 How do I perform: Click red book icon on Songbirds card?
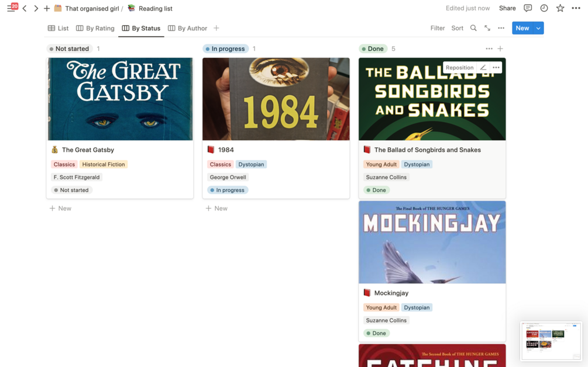point(367,150)
